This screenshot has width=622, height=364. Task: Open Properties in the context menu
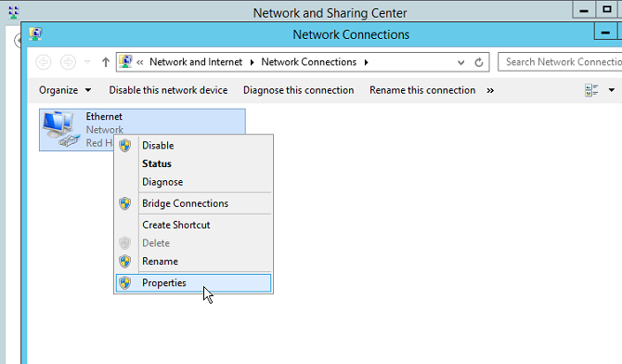tap(193, 283)
